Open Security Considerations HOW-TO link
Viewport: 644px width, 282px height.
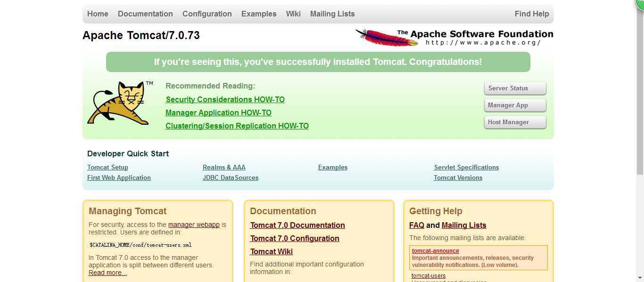click(225, 99)
